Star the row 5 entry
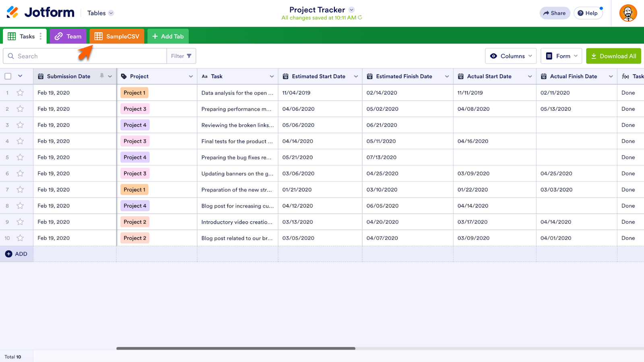This screenshot has width=644, height=362. tap(20, 157)
